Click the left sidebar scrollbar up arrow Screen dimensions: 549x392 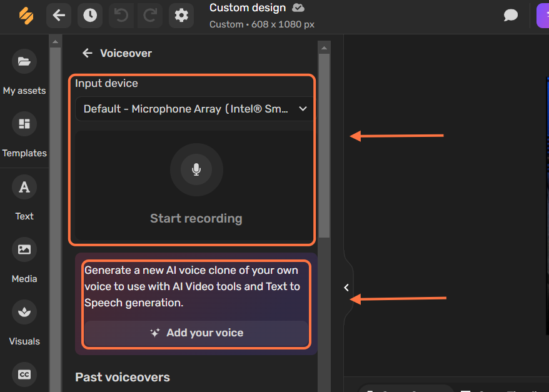coord(55,42)
